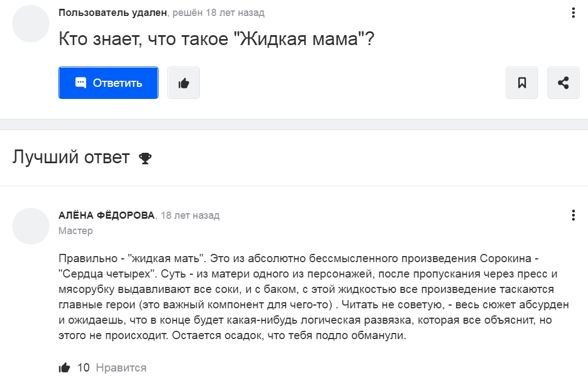Image resolution: width=588 pixels, height=377 pixels.
Task: Share the question via share icon
Action: tap(563, 83)
